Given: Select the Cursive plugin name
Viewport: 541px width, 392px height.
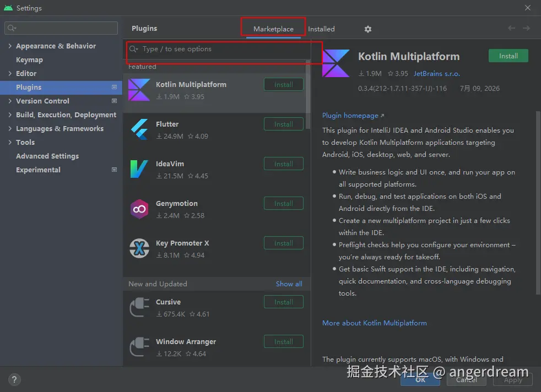Looking at the screenshot, I should 168,302.
